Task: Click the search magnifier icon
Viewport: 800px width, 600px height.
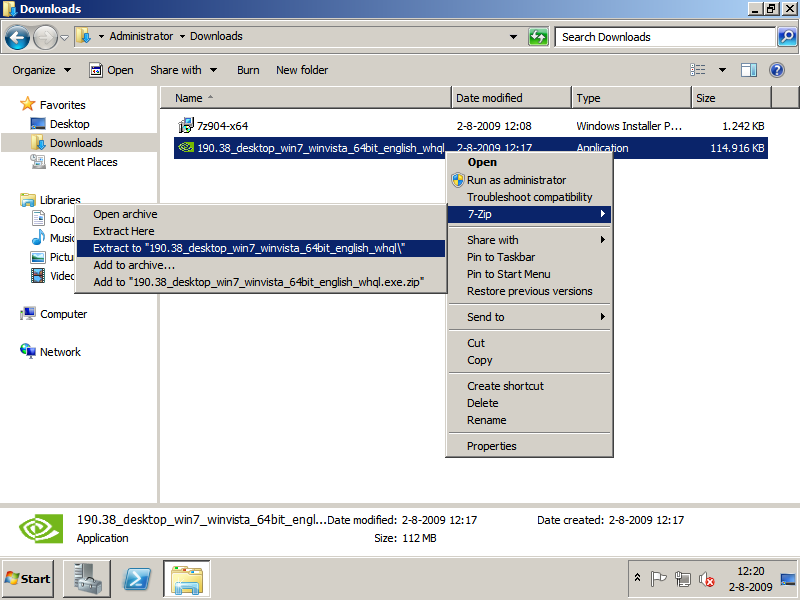Action: [x=787, y=37]
